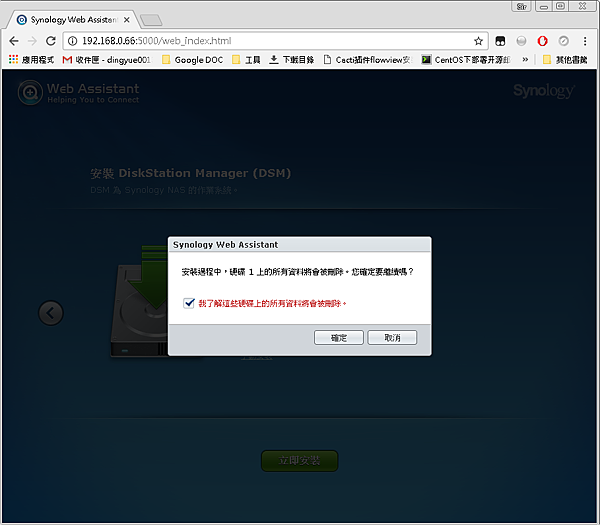Image resolution: width=600 pixels, height=525 pixels.
Task: Click the address bar URL field
Action: 276,41
